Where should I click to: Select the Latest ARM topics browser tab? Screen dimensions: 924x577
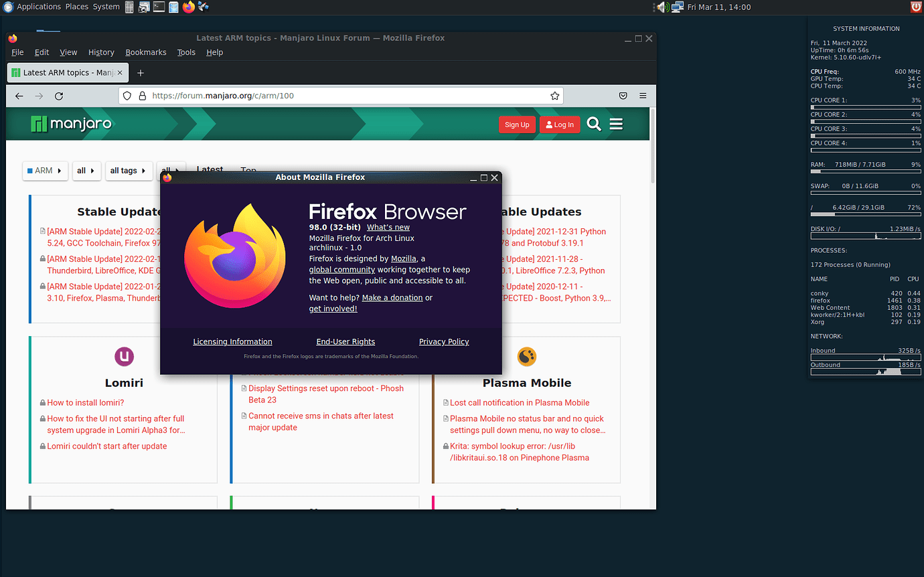click(68, 72)
